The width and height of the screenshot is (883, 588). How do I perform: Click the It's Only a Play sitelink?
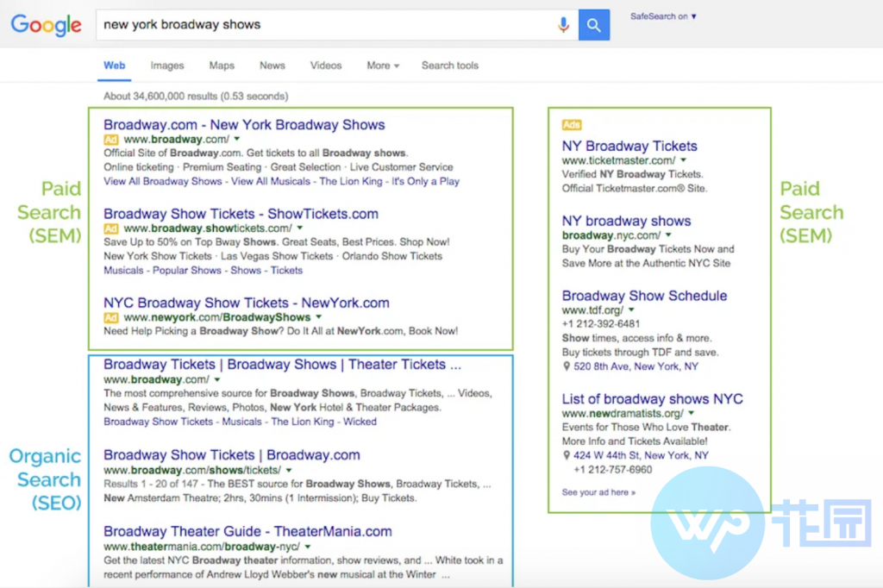(425, 181)
